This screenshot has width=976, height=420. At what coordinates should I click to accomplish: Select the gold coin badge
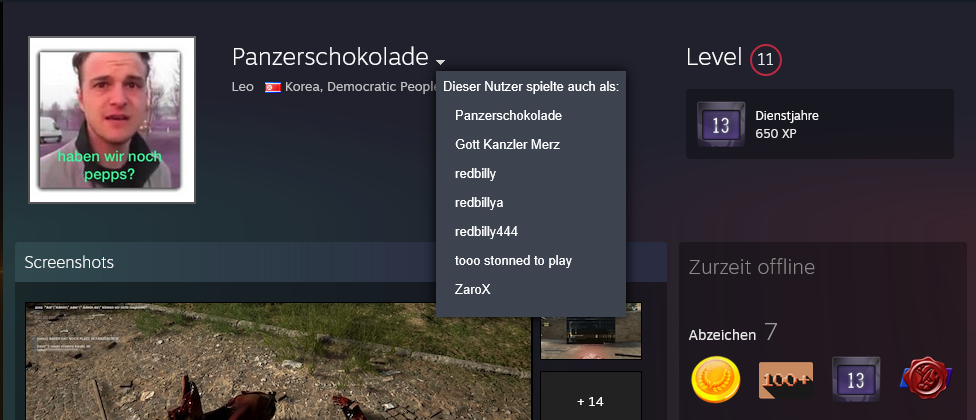tap(716, 379)
